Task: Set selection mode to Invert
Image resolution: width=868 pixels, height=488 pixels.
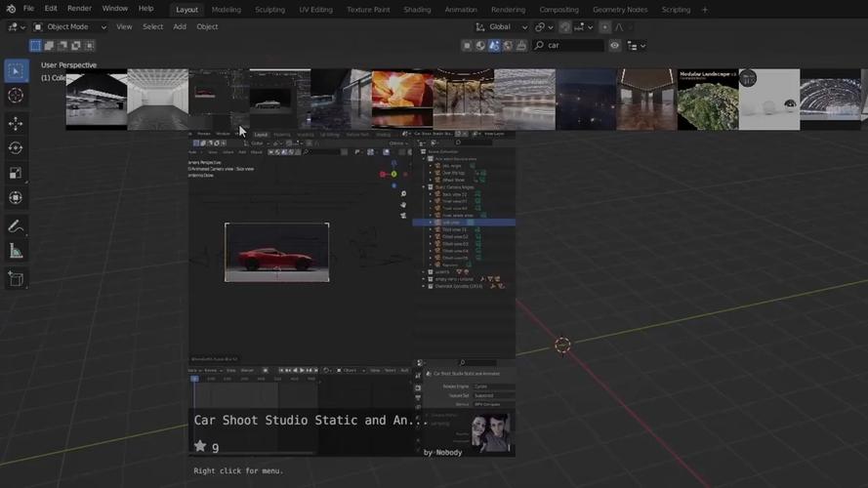Action: tap(76, 45)
